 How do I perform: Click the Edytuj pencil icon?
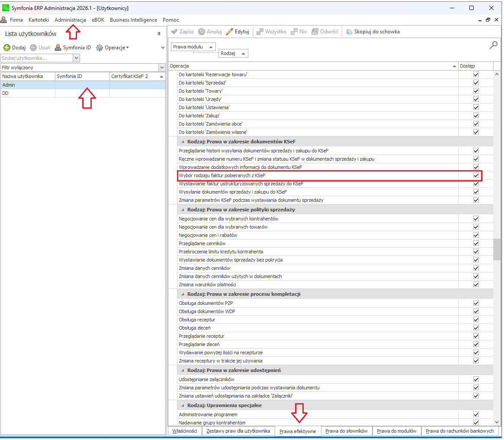pyautogui.click(x=230, y=32)
